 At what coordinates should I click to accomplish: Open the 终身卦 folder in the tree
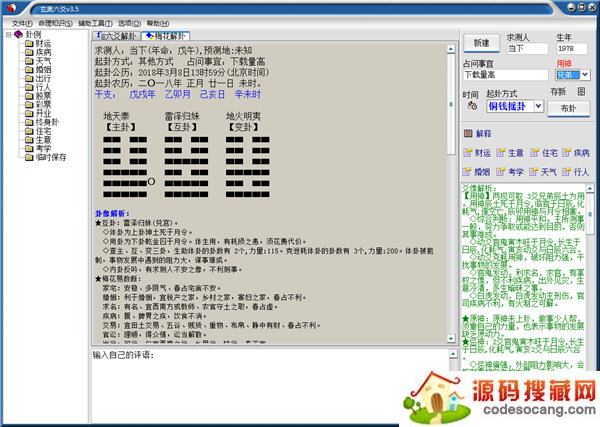pyautogui.click(x=42, y=122)
